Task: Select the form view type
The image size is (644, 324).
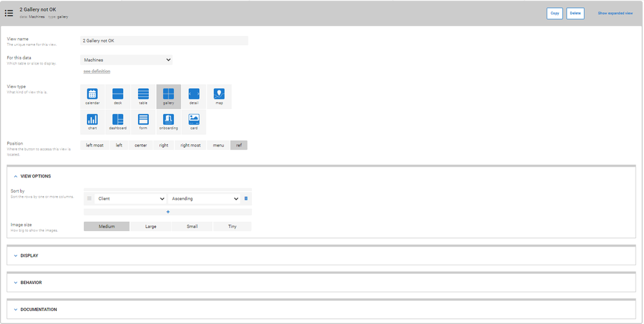Action: tap(143, 122)
